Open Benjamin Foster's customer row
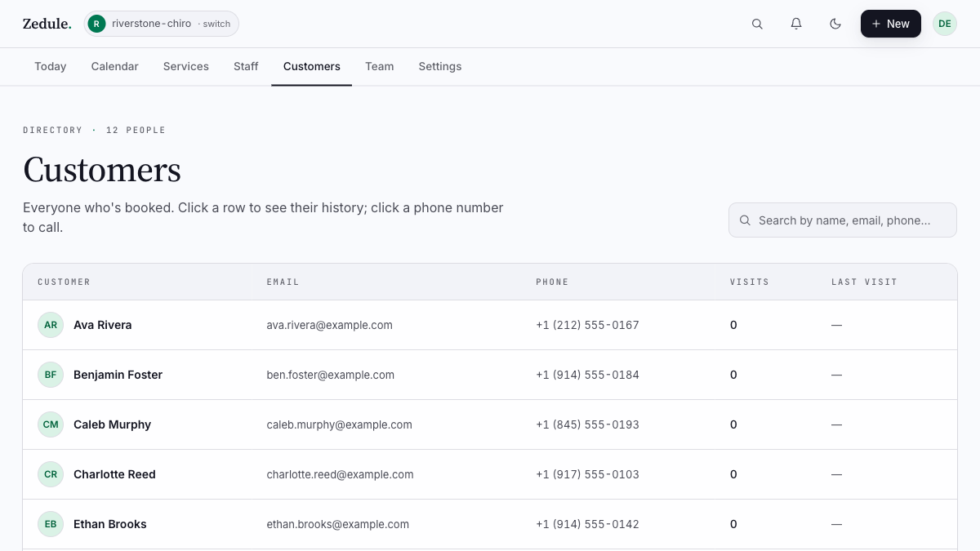980x551 pixels. point(490,375)
